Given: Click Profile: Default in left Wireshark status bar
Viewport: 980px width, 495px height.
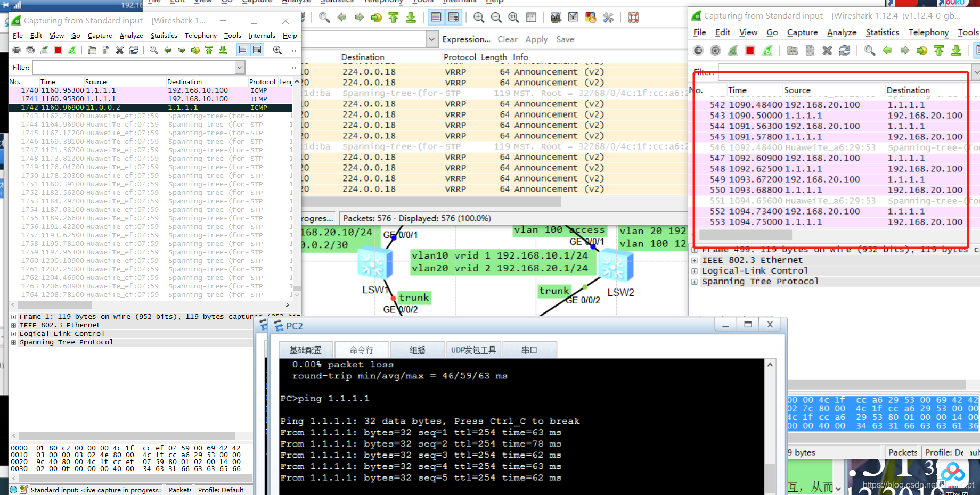Looking at the screenshot, I should pos(220,490).
